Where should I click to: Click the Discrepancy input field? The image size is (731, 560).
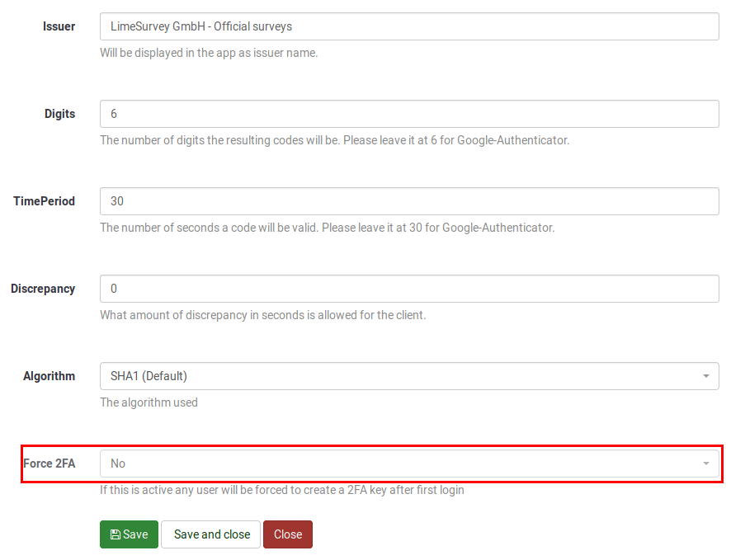pyautogui.click(x=409, y=289)
